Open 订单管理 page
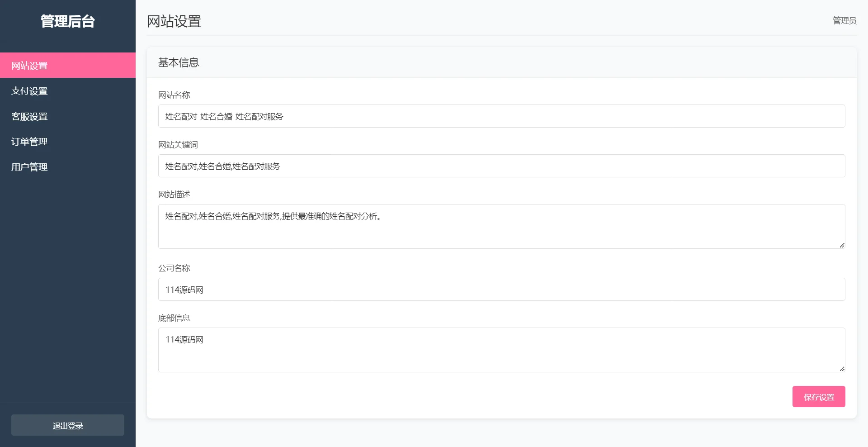The height and width of the screenshot is (447, 868). pos(68,141)
